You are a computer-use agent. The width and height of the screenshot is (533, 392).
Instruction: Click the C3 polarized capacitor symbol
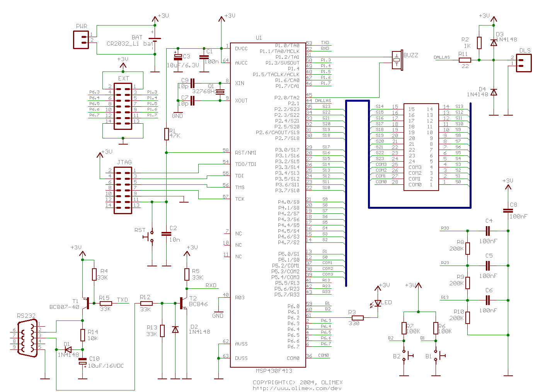(x=177, y=57)
